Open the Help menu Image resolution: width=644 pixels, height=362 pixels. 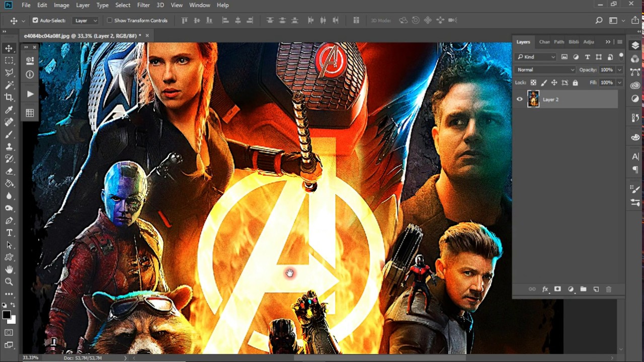223,5
